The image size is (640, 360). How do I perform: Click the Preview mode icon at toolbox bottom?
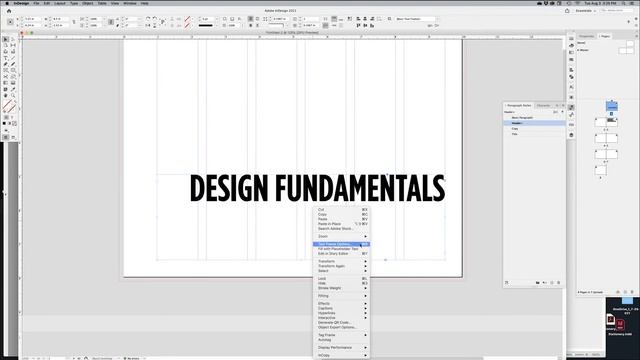point(13,137)
